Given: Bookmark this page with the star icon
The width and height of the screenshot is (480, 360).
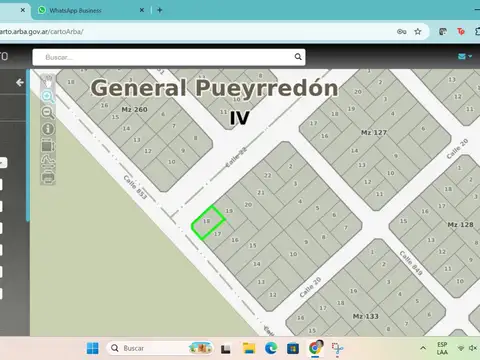Looking at the screenshot, I should (x=418, y=32).
